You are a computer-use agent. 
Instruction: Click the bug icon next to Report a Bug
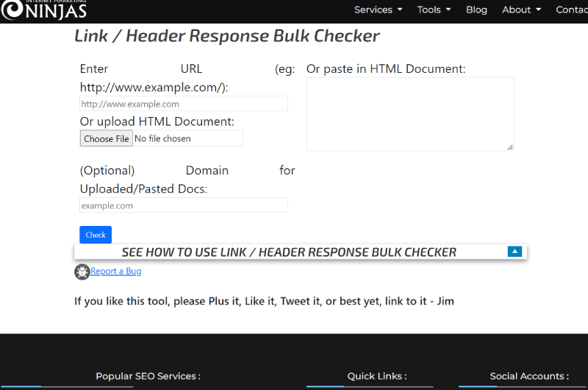[82, 272]
